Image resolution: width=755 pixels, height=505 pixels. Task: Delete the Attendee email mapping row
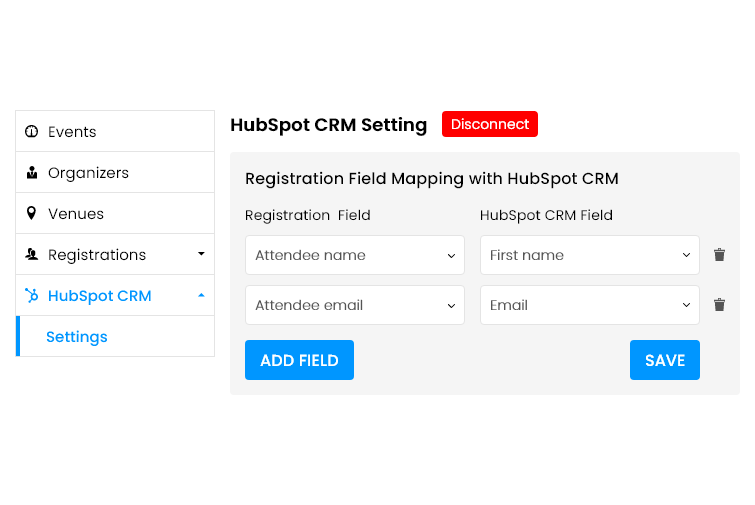(x=719, y=305)
